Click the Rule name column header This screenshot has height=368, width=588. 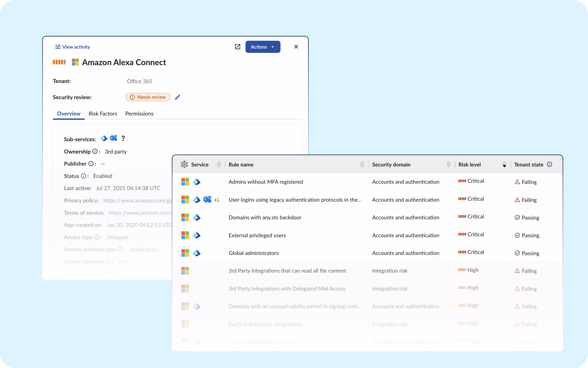pos(241,164)
